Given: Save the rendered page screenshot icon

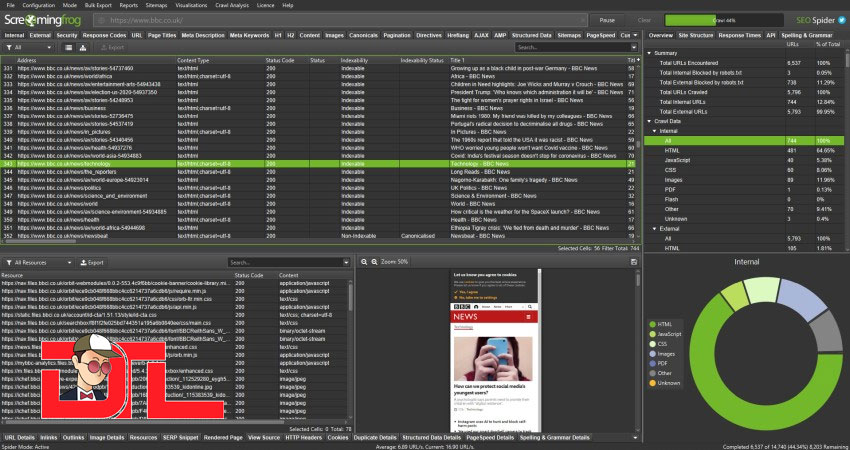Looking at the screenshot, I should (x=634, y=262).
